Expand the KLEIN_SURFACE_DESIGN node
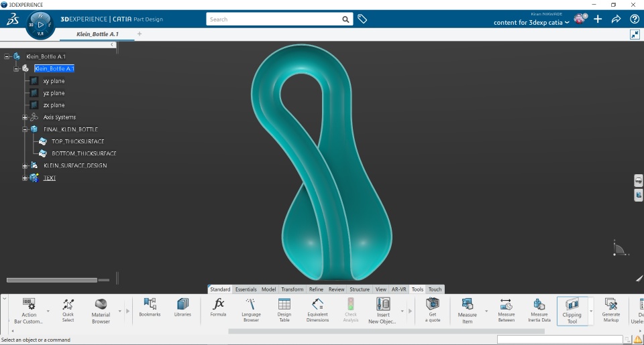The height and width of the screenshot is (345, 644). coord(25,165)
